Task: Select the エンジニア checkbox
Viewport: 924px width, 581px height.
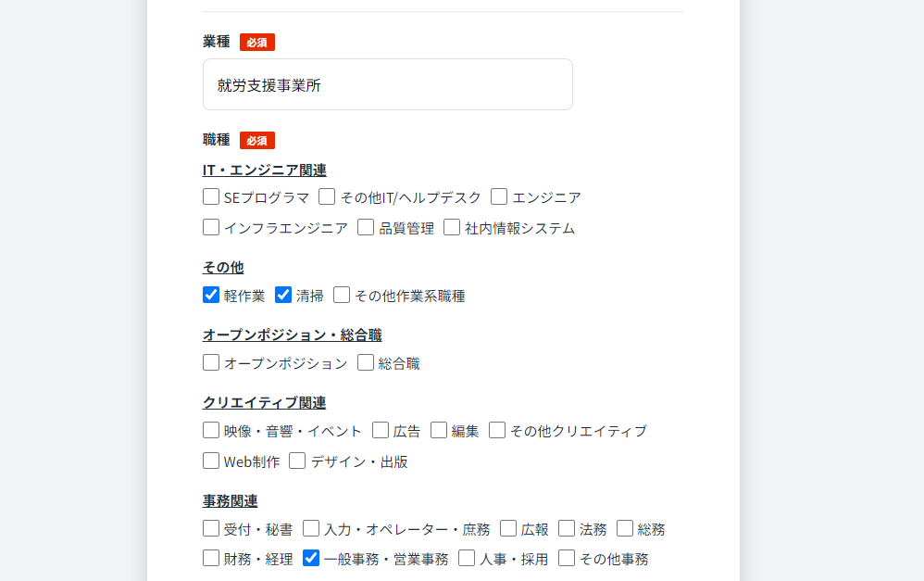Action: [x=499, y=196]
